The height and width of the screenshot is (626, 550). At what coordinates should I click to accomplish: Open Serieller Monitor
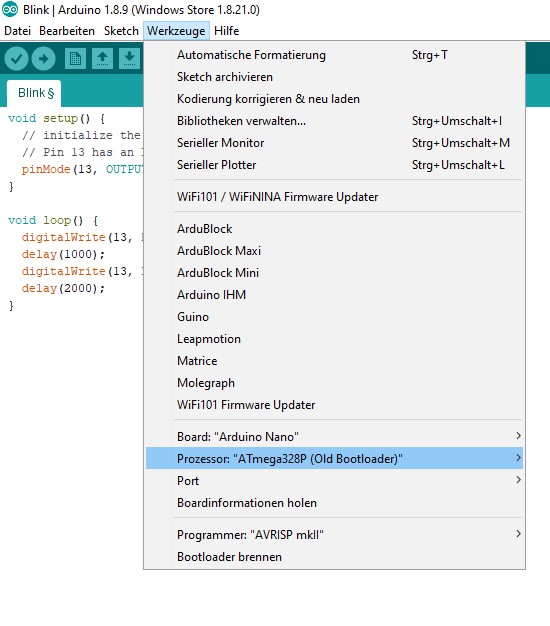pos(334,143)
